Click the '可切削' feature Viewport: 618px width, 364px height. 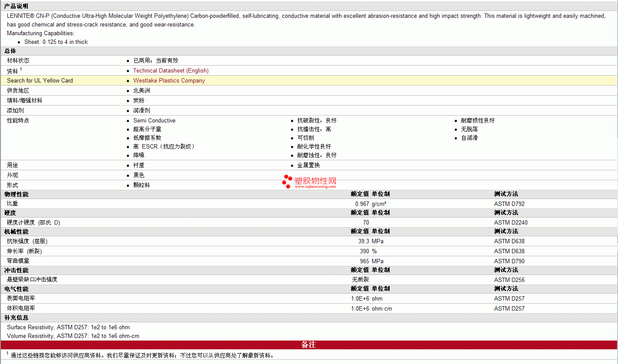tap(306, 138)
